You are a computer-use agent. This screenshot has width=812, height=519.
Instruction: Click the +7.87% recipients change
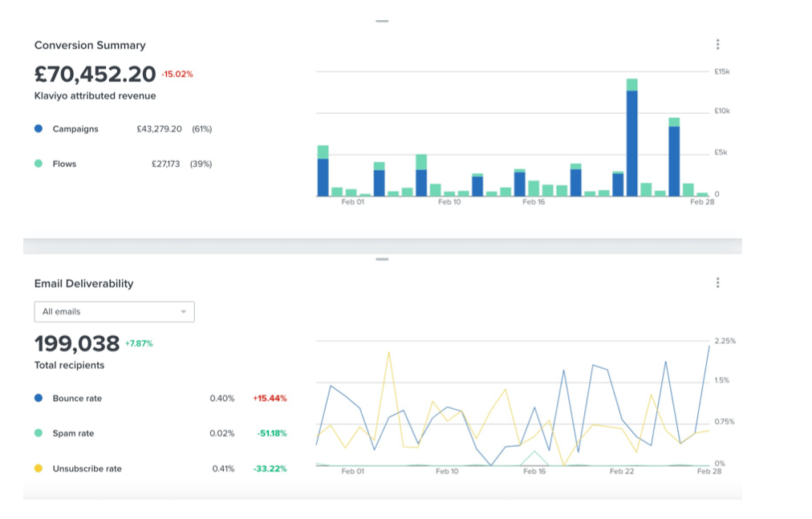[139, 343]
